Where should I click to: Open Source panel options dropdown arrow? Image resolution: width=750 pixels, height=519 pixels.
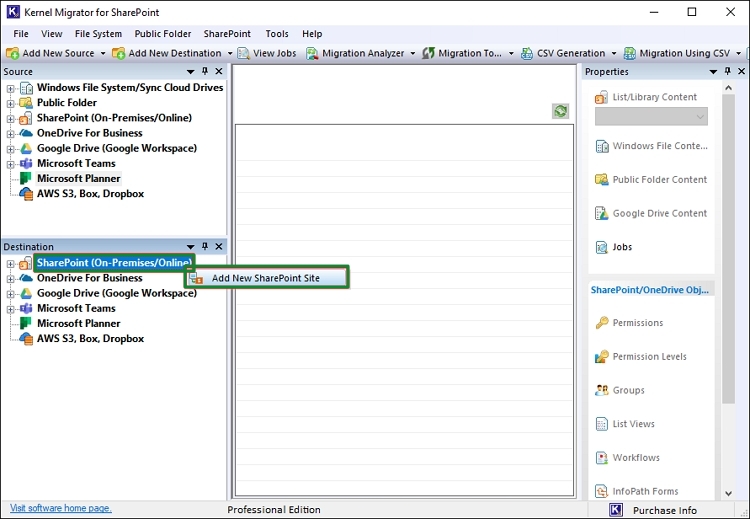190,72
